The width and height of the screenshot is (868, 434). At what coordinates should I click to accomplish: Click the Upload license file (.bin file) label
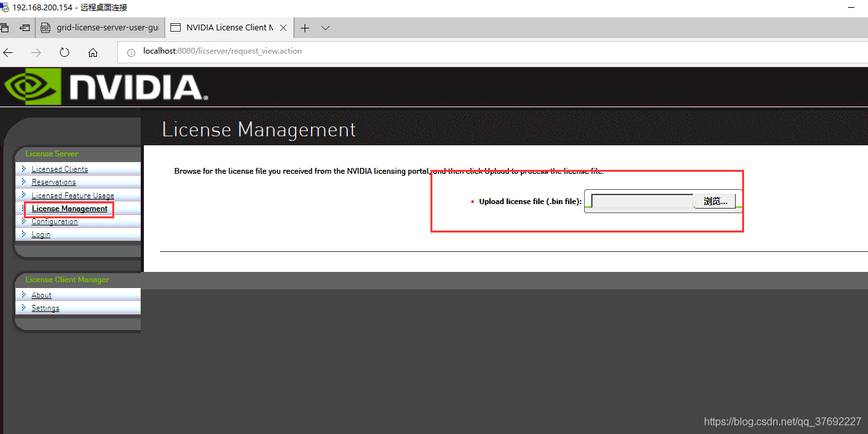click(530, 201)
